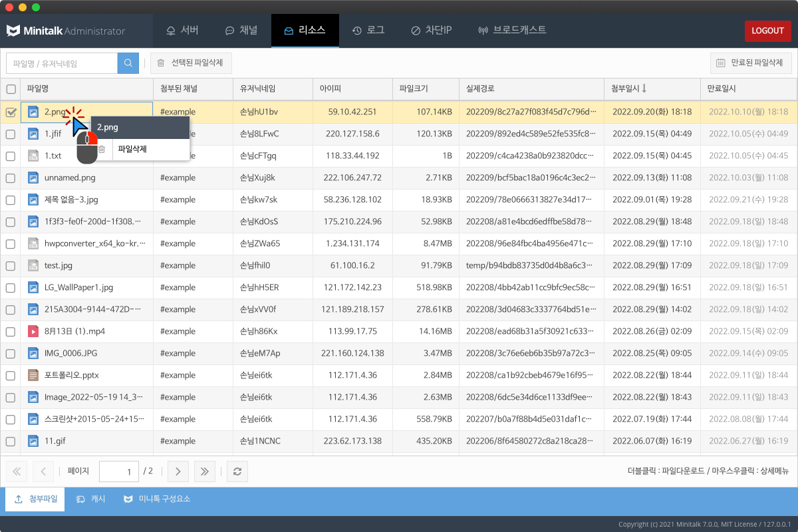The width and height of the screenshot is (798, 532).
Task: Go to the first page
Action: click(x=17, y=471)
